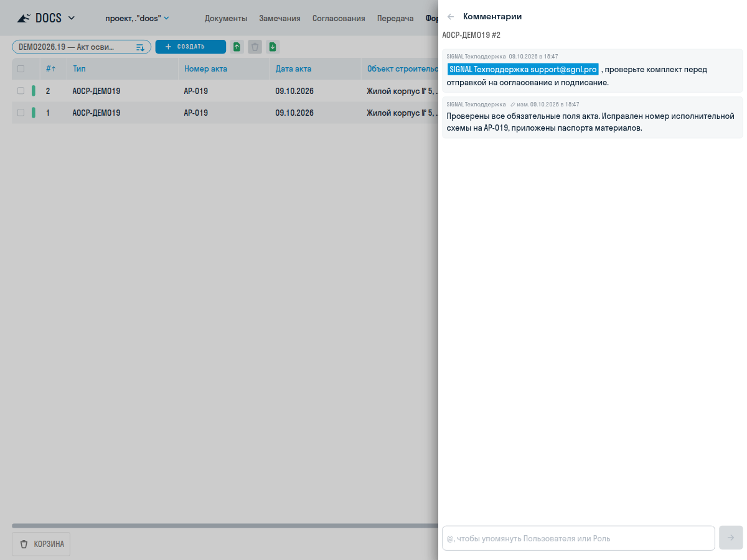Focus the comment mention input field

coord(578,538)
